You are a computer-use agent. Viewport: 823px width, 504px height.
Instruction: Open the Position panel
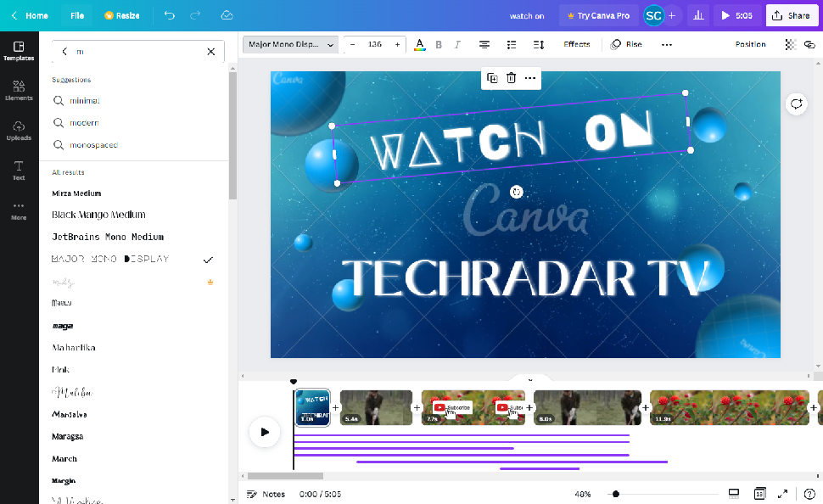750,45
